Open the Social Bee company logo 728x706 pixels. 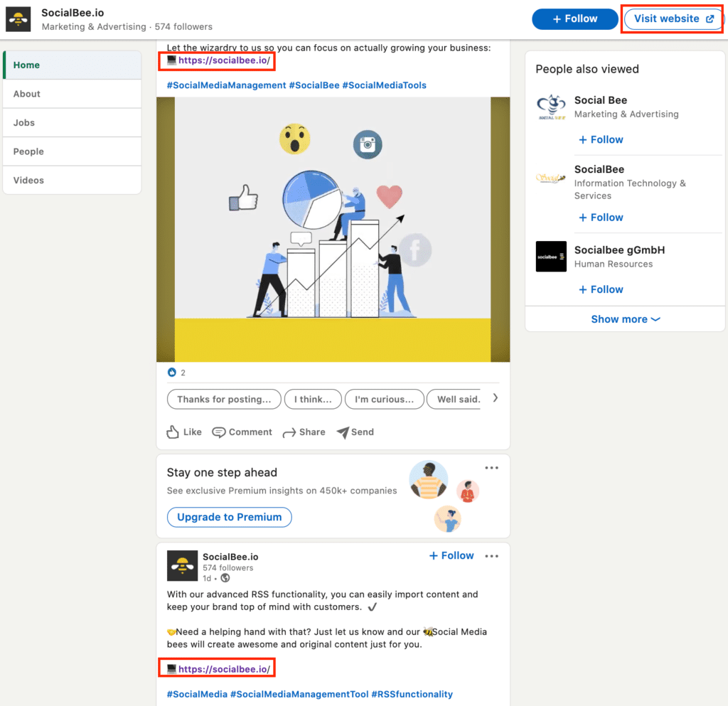(551, 107)
